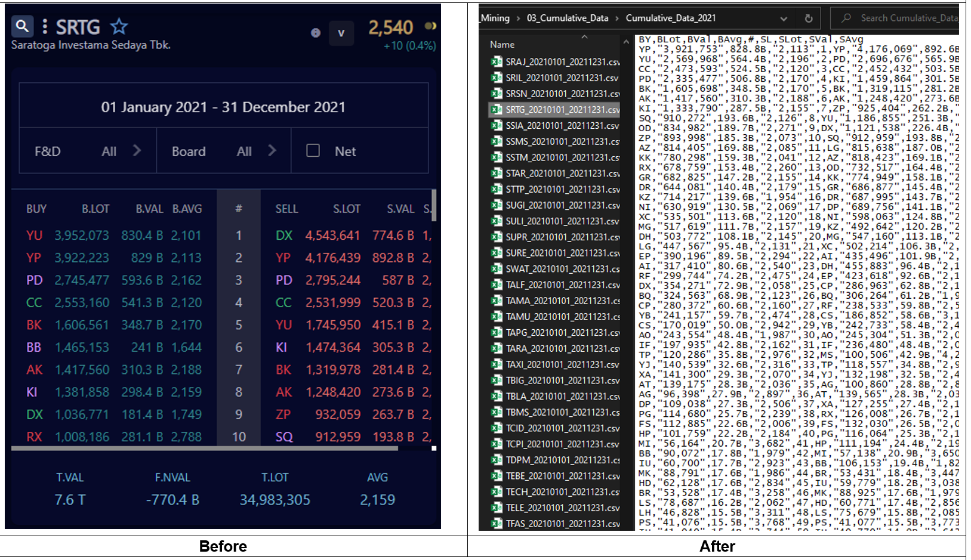Select the SURE_20210101_20211231.csv file icon
971x560 pixels.
[x=497, y=253]
